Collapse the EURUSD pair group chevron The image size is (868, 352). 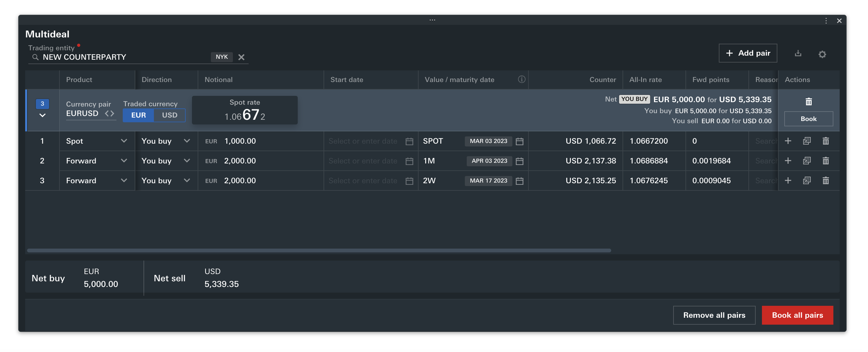(x=42, y=115)
